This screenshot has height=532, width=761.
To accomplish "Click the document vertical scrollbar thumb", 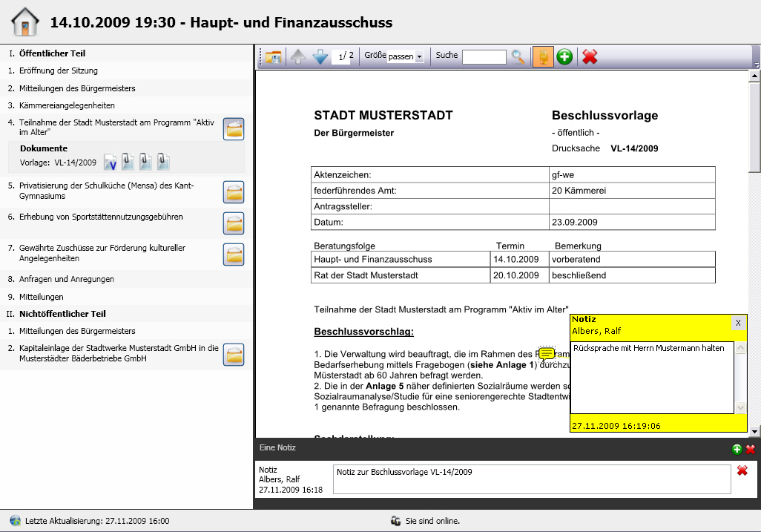I will (x=754, y=127).
